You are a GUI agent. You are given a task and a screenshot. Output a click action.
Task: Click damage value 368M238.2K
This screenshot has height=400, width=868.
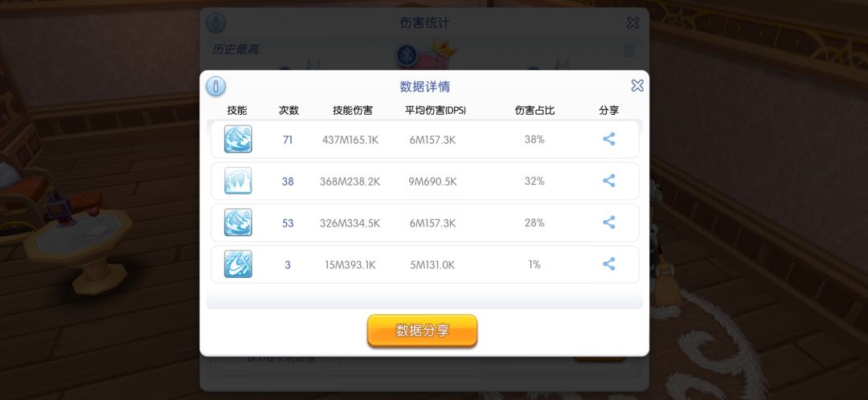(350, 182)
